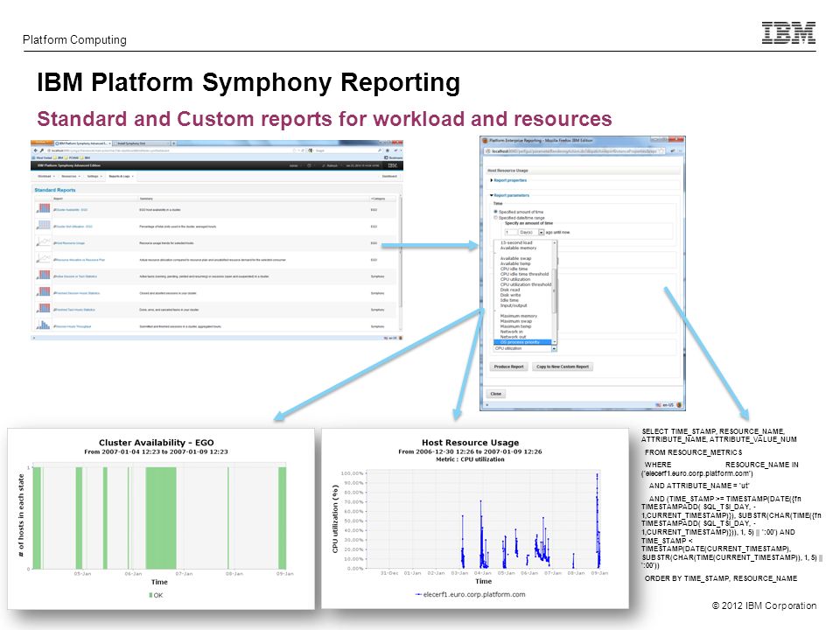Screen dimensions: 840x630
Task: Click the Refresh control in the Symphony header
Action: pos(330,165)
